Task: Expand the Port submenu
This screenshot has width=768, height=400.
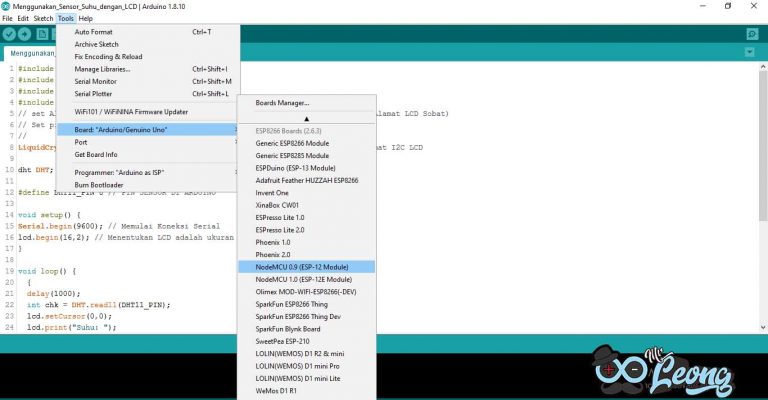Action: 148,142
